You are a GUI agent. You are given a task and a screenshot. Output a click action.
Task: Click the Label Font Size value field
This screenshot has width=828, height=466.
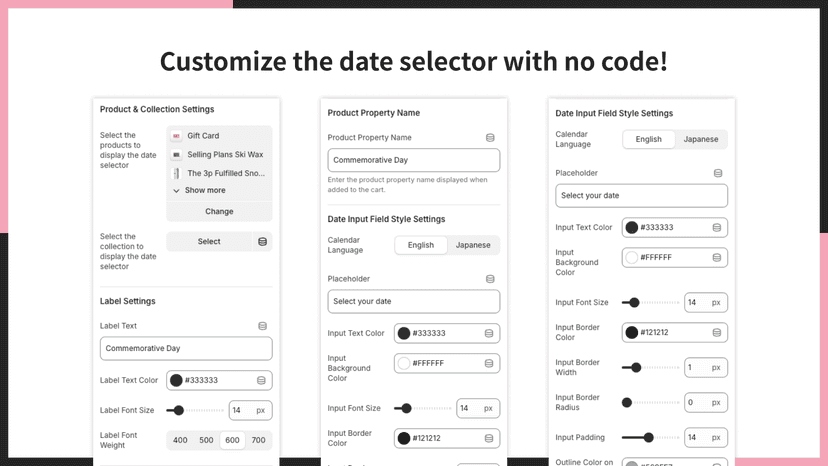250,410
